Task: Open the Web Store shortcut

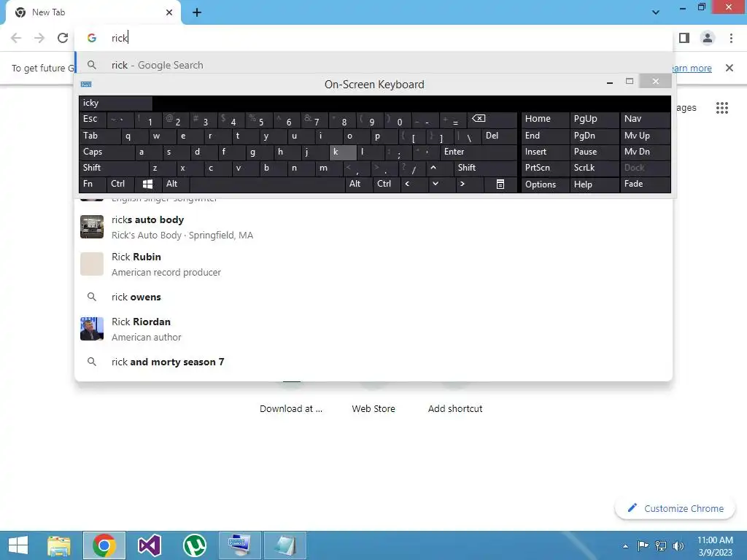Action: click(373, 408)
